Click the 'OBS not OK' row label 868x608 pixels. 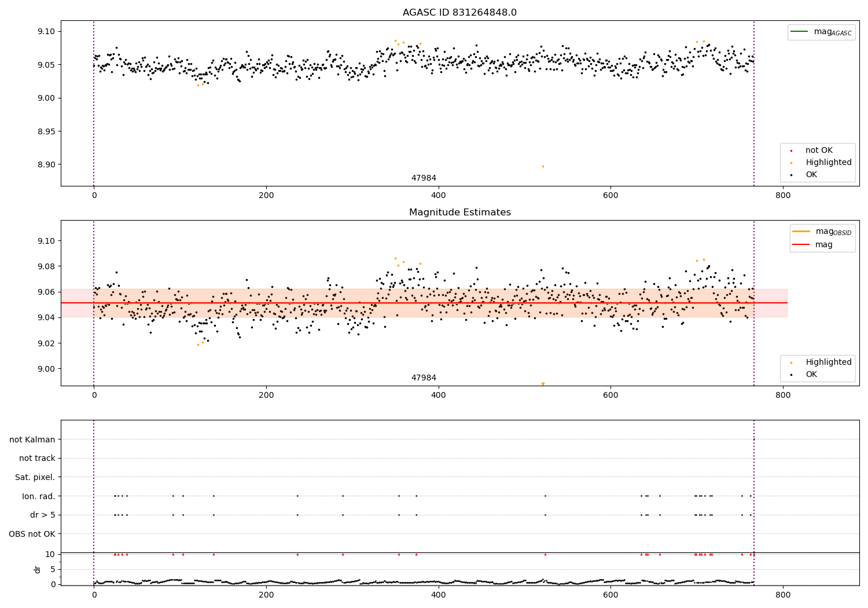click(32, 534)
